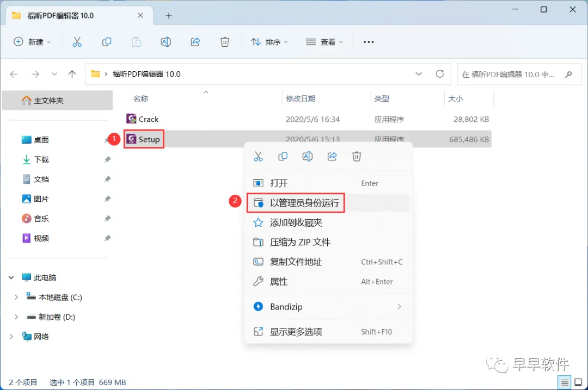Screen dimensions: 588x390
Task: Click the Share icon in the context menu
Action: 332,157
